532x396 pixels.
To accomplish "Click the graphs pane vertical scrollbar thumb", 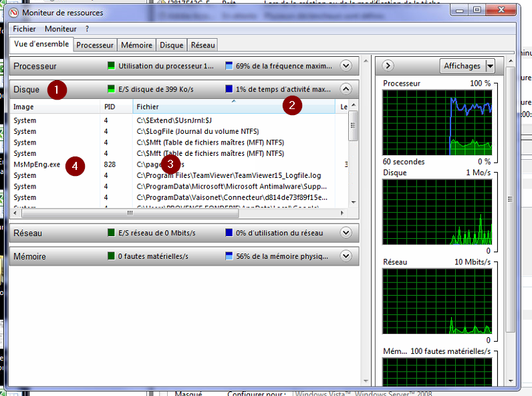I will tap(511, 199).
